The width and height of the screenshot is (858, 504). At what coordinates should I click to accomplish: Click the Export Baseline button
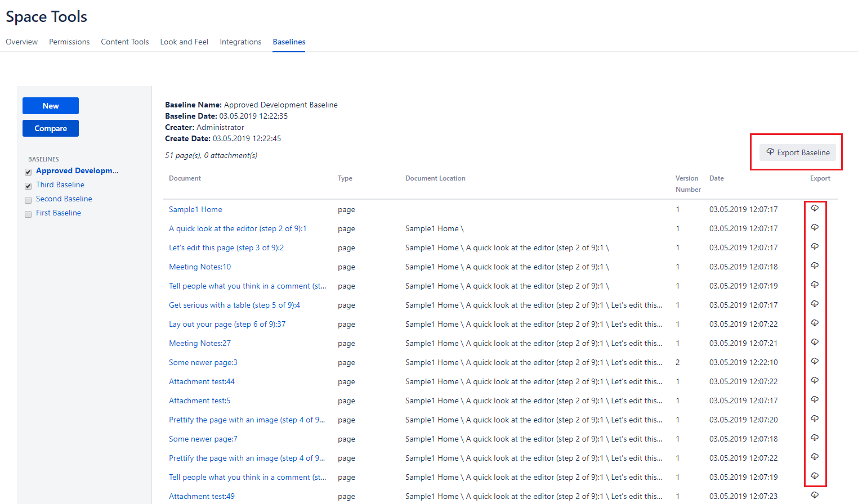click(798, 152)
